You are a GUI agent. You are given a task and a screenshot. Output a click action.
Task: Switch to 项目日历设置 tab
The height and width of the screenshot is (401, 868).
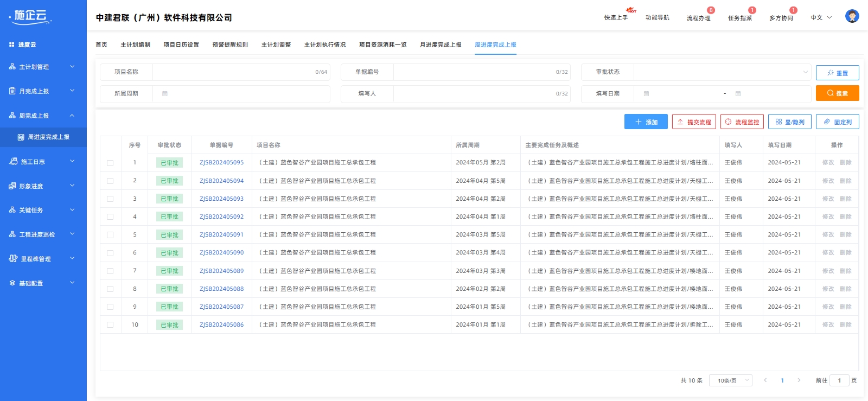pyautogui.click(x=181, y=44)
